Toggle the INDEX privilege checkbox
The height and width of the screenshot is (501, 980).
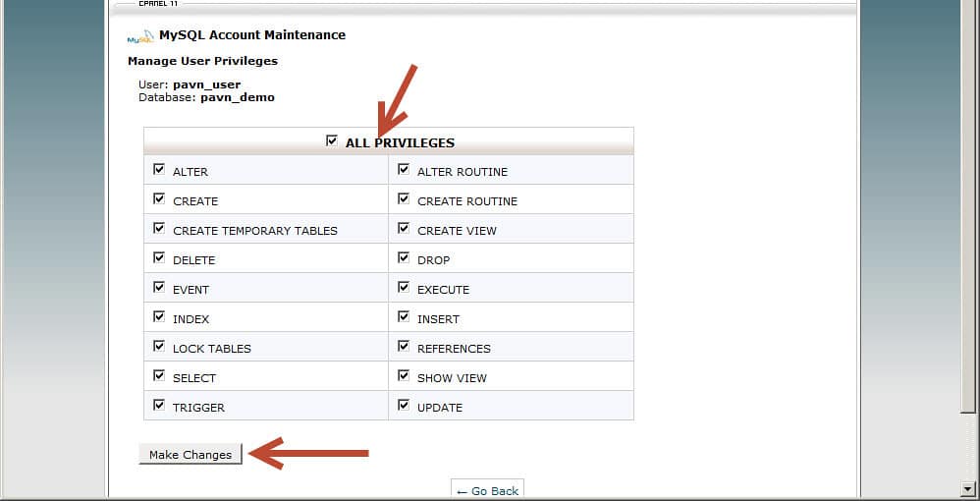tap(159, 317)
